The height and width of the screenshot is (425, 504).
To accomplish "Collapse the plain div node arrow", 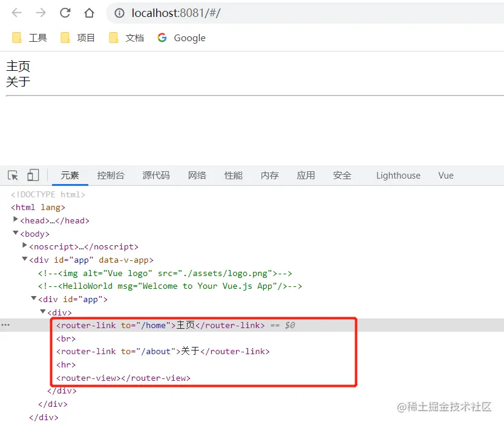I will coord(43,311).
